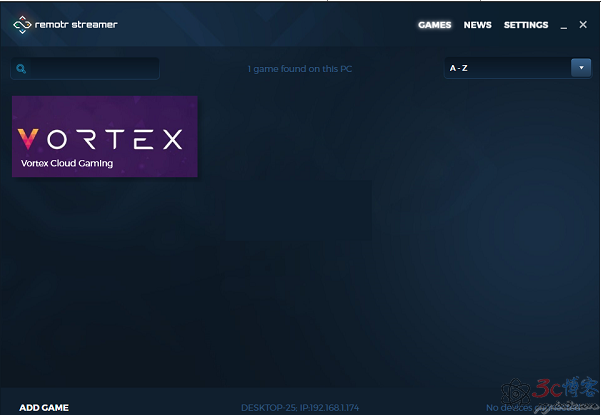Open the Vortex Cloud Gaming tile
Image resolution: width=601 pixels, height=415 pixels.
(105, 136)
